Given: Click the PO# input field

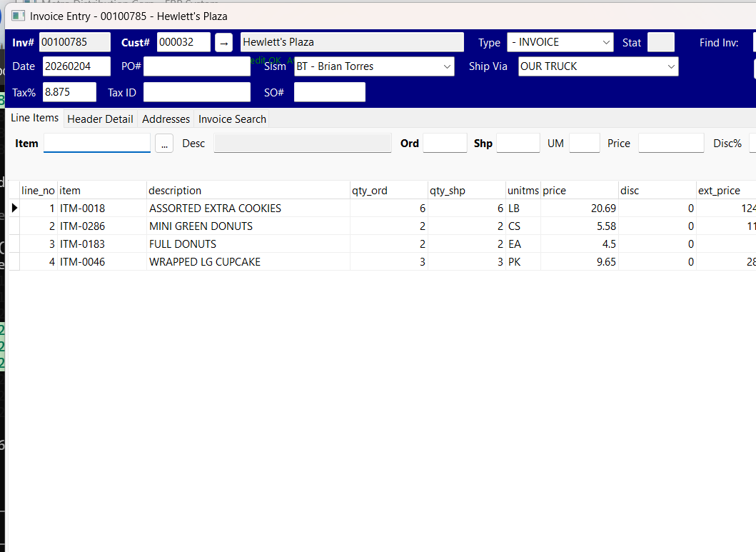Looking at the screenshot, I should (196, 66).
